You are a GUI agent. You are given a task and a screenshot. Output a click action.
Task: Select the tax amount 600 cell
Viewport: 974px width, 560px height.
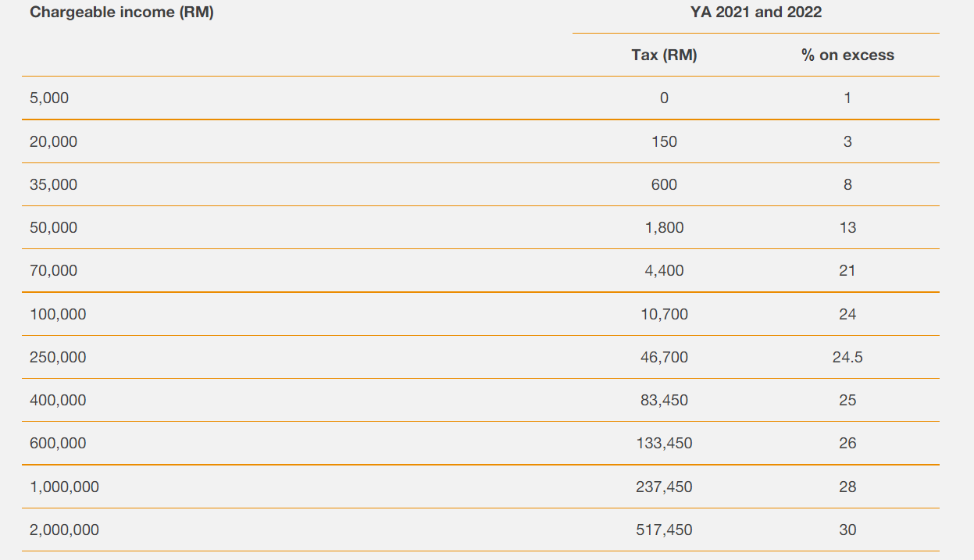(664, 185)
